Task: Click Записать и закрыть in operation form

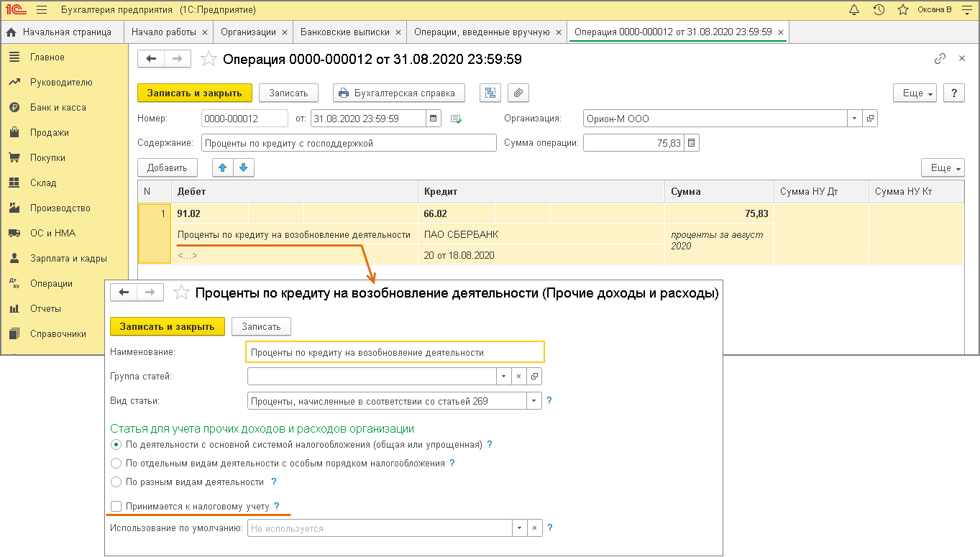Action: 195,93
